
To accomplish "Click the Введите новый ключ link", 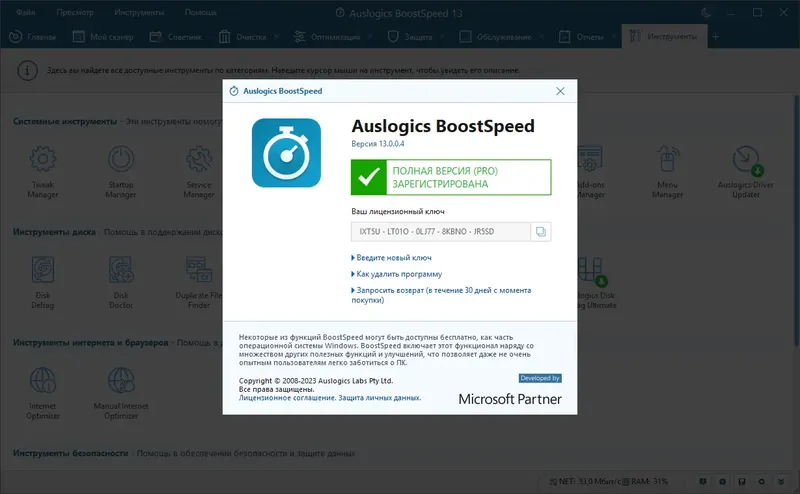I will coord(393,258).
